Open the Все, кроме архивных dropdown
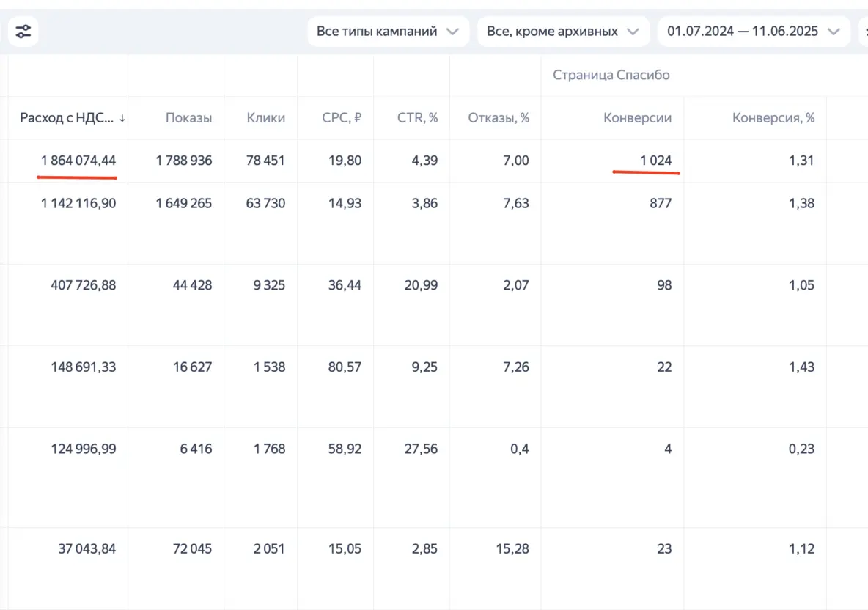This screenshot has height=610, width=868. click(564, 32)
